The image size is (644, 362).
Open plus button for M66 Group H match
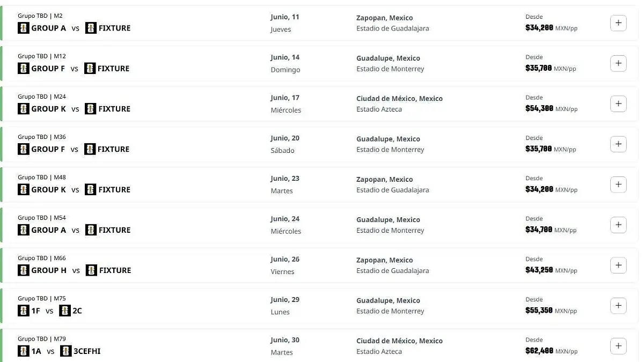pyautogui.click(x=618, y=265)
